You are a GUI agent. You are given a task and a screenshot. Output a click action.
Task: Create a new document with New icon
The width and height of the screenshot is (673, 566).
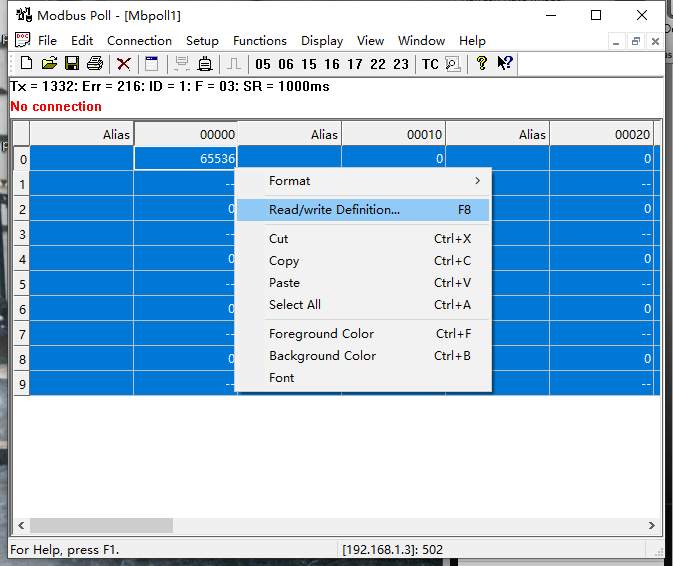pyautogui.click(x=27, y=64)
